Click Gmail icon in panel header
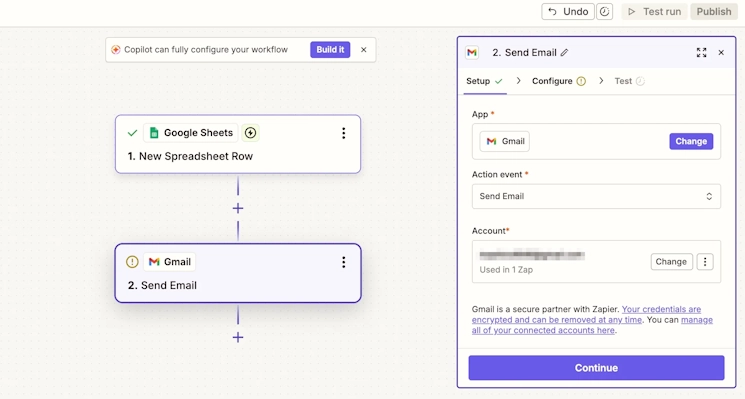Image resolution: width=745 pixels, height=399 pixels. 472,52
